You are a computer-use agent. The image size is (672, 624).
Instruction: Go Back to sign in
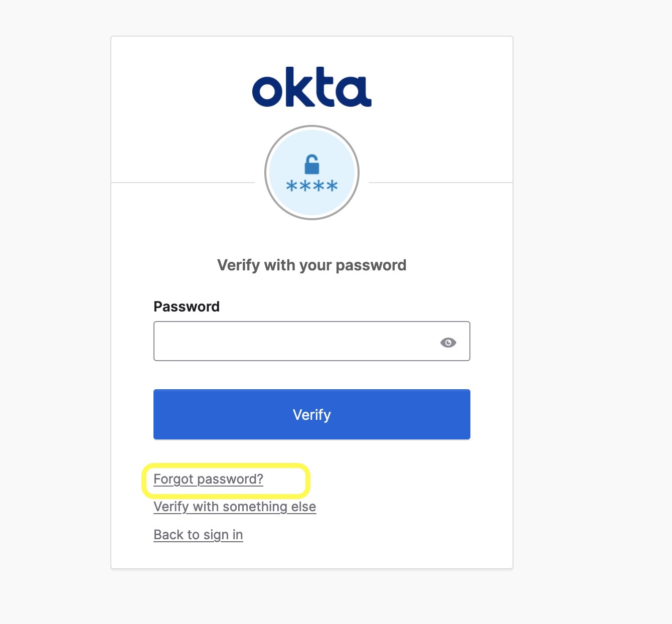click(198, 535)
